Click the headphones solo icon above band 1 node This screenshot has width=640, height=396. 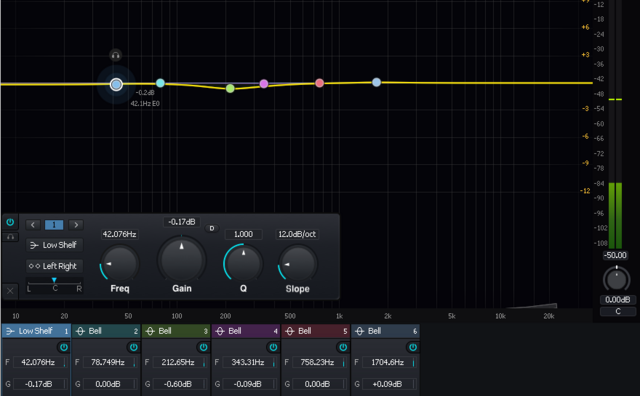point(116,55)
